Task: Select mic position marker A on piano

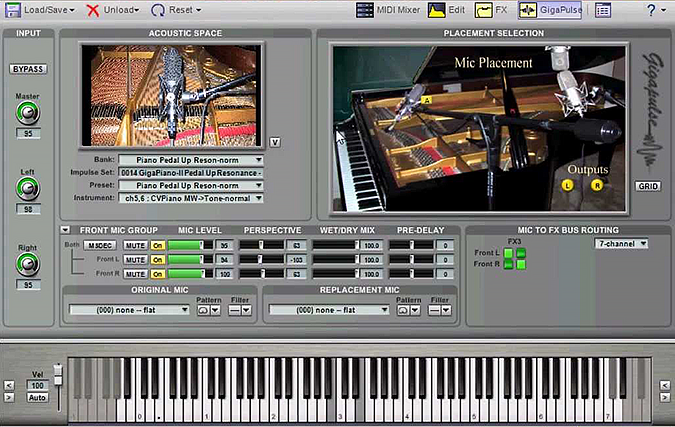Action: coord(427,100)
